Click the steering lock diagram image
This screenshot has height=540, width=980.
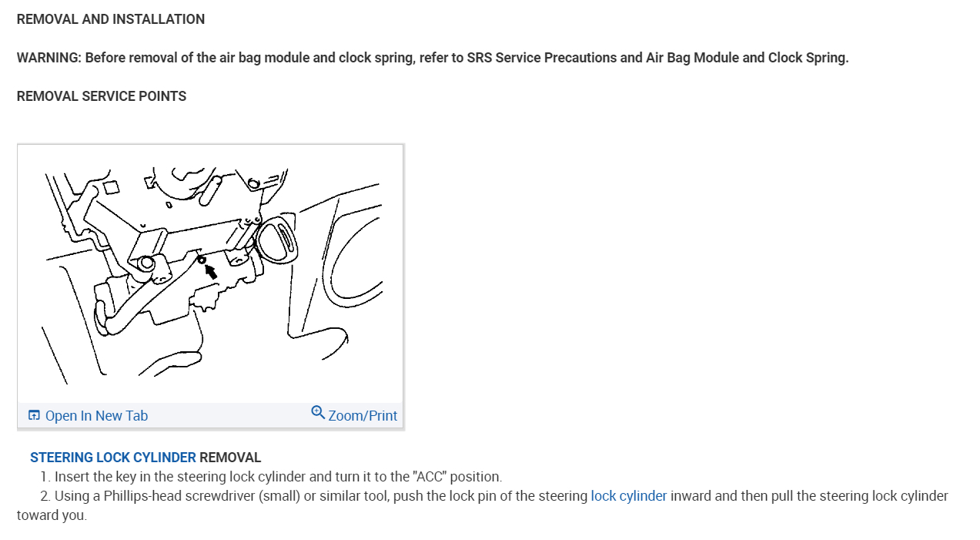210,273
